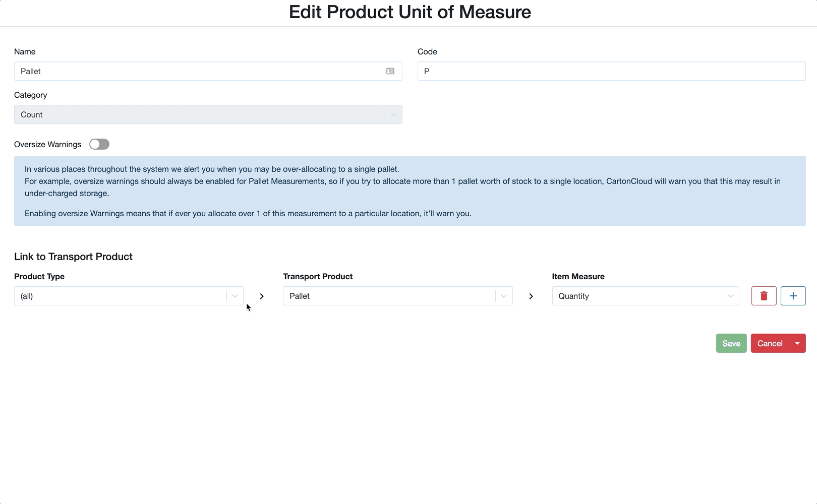Toggle Oversize Warnings off after enabling

(x=99, y=144)
